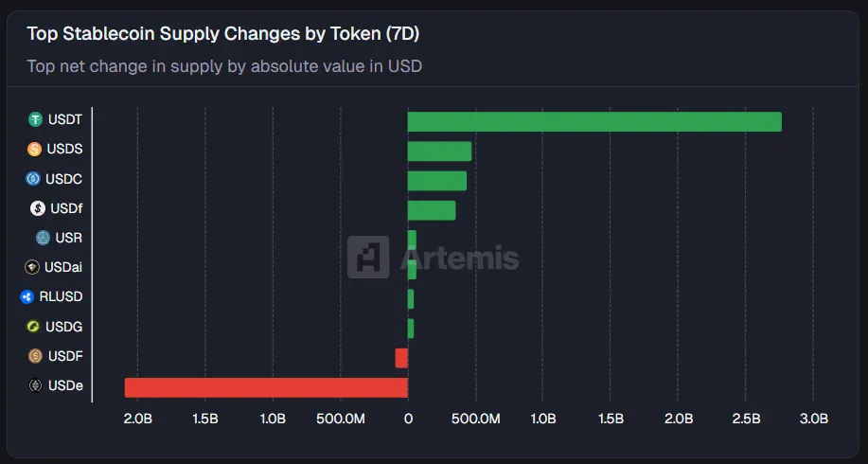Click the chart title text
Screen dimensions: 868x464
click(x=222, y=34)
